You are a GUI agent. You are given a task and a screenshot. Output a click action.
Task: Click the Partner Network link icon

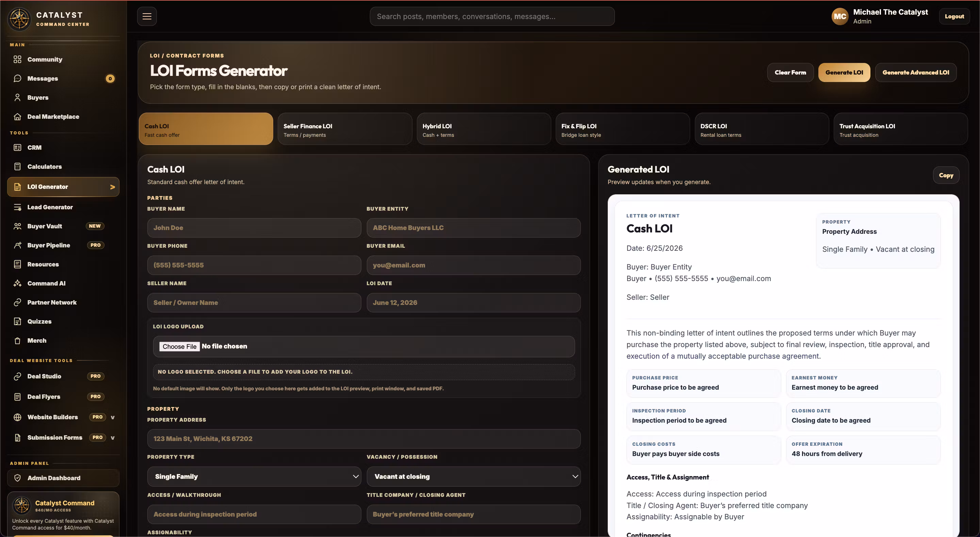tap(17, 302)
